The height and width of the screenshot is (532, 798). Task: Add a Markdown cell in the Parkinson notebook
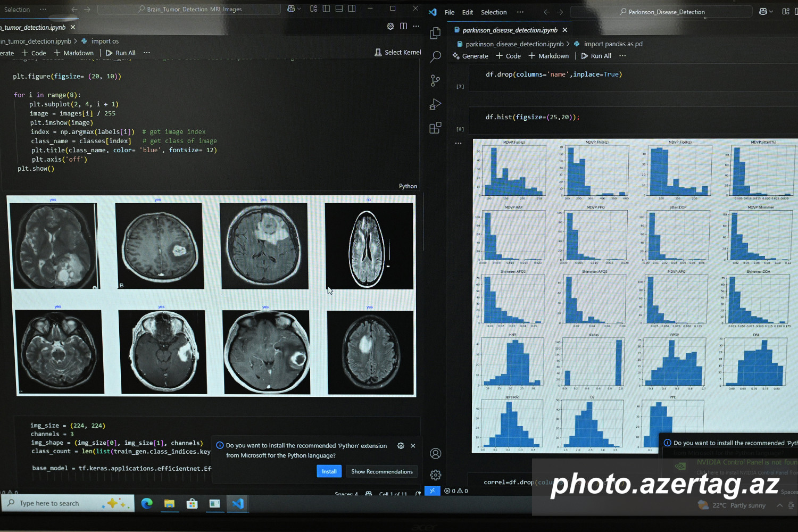pyautogui.click(x=548, y=56)
